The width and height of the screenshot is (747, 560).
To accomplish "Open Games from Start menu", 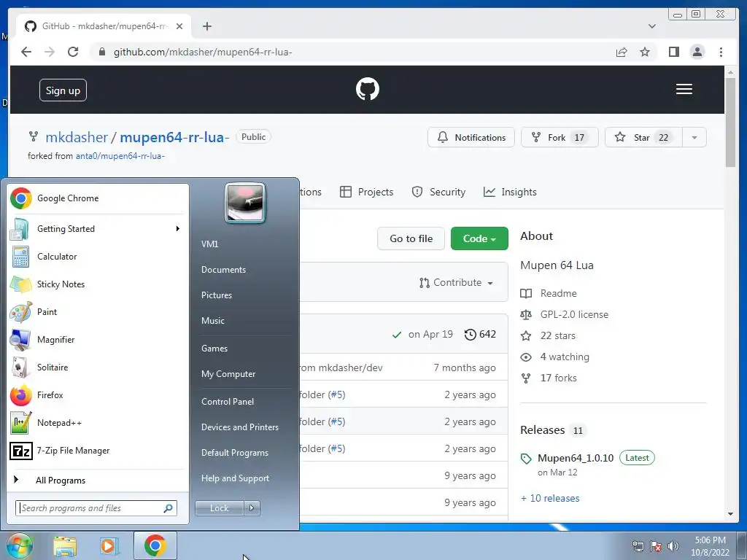I will (214, 348).
